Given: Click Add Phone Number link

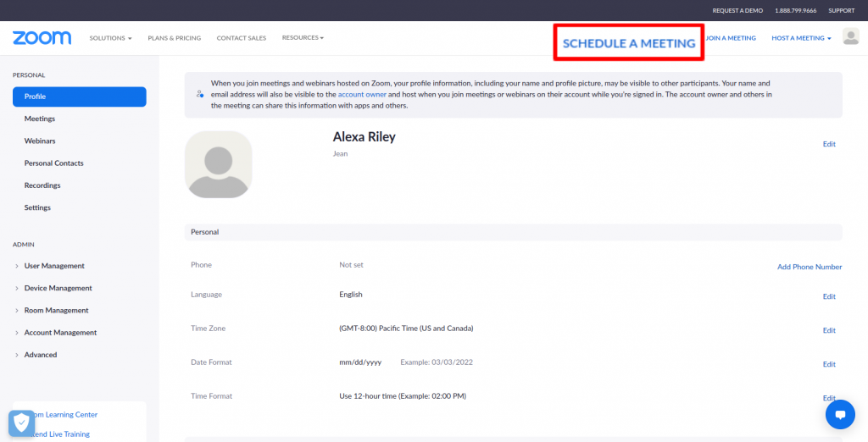Looking at the screenshot, I should pos(809,267).
